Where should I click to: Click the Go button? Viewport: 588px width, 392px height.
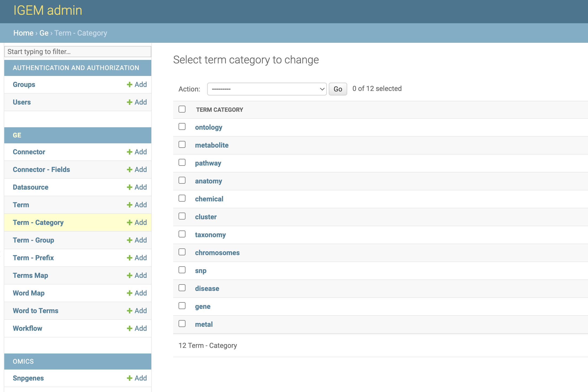click(338, 89)
